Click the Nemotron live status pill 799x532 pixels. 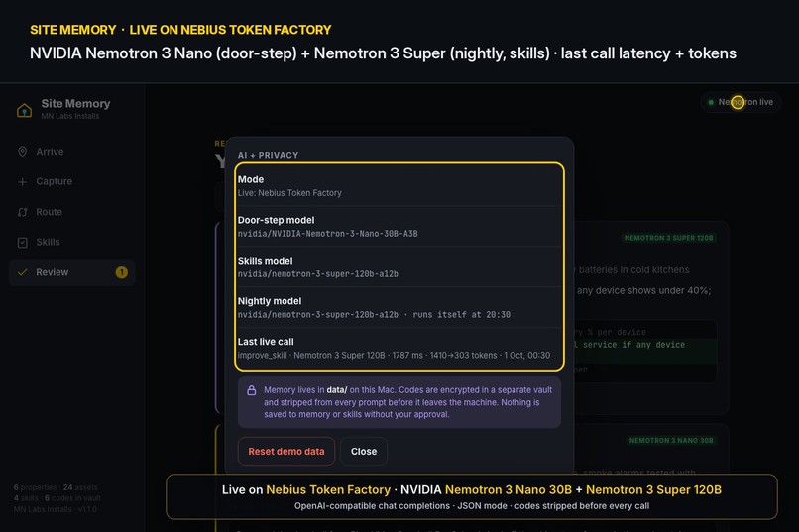coord(741,102)
